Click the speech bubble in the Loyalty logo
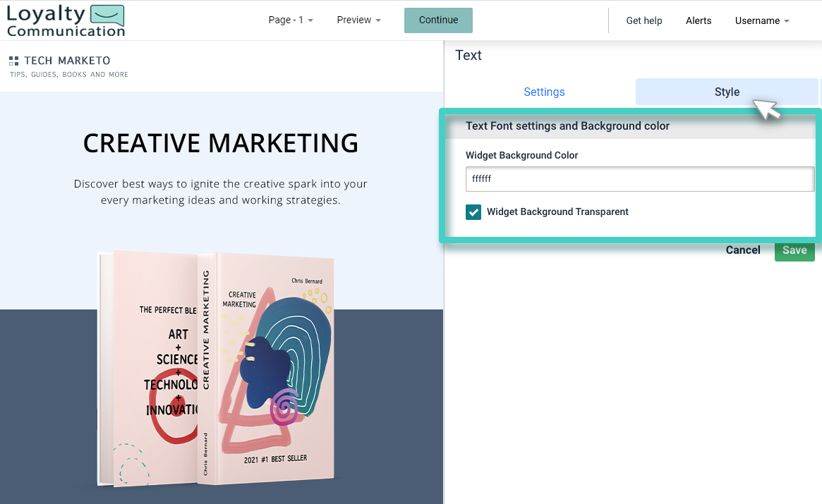Screen dimensions: 822x504 tap(104, 15)
